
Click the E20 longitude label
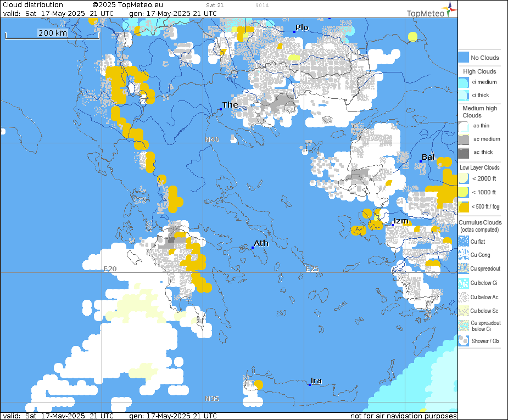[x=110, y=268]
